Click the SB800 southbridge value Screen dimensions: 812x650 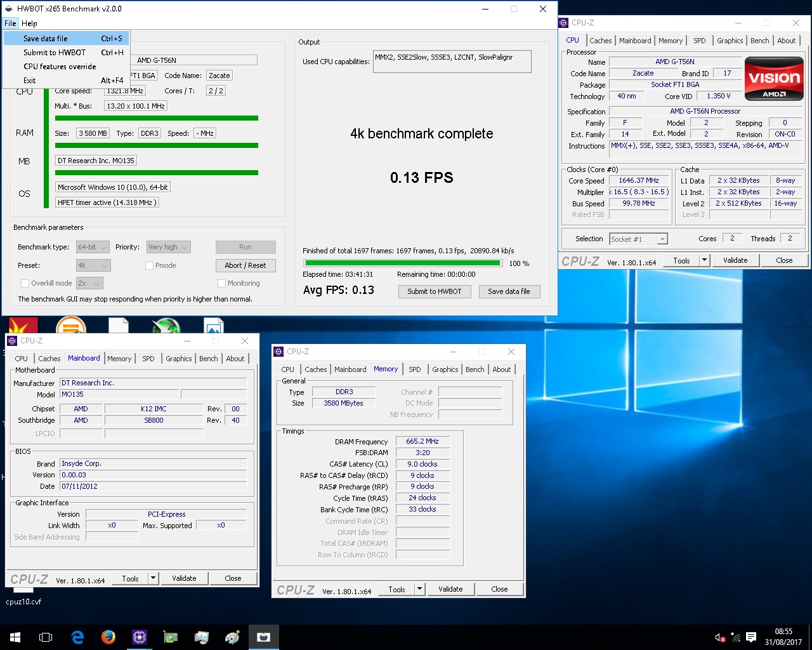[154, 420]
